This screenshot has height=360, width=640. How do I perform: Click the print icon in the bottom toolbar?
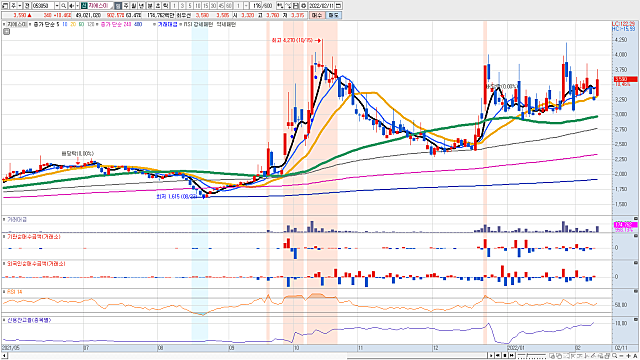pos(607,356)
